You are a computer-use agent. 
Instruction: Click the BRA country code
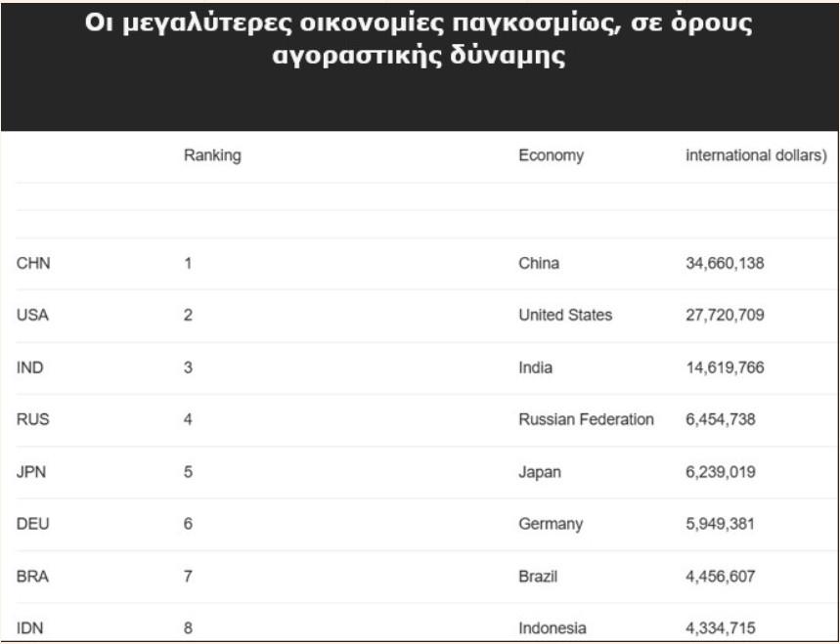(33, 577)
